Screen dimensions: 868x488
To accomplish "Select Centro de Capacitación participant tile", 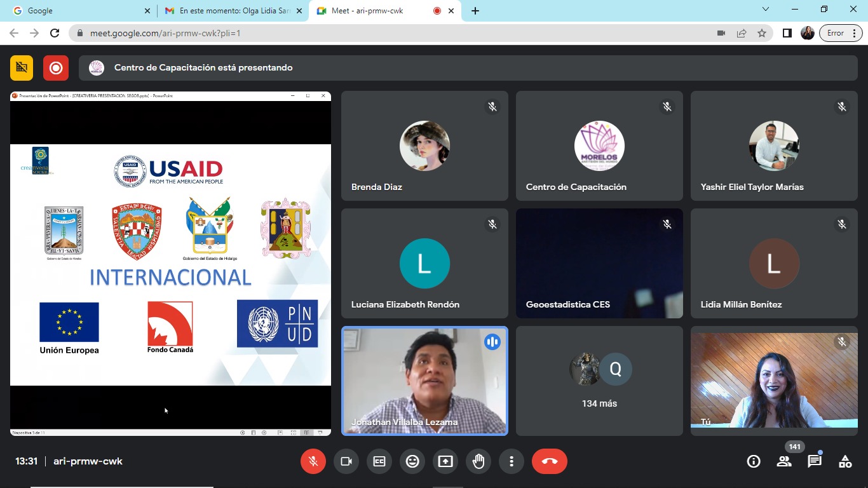I will (x=599, y=146).
